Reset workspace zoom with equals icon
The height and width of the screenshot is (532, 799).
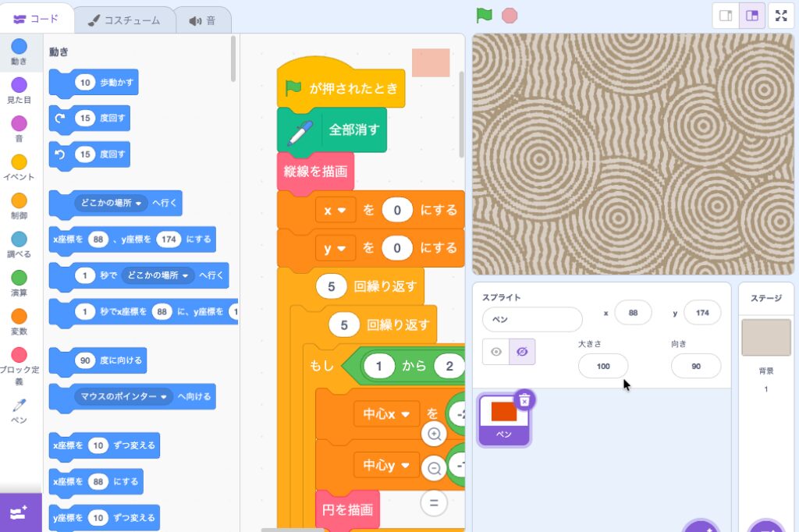click(435, 502)
